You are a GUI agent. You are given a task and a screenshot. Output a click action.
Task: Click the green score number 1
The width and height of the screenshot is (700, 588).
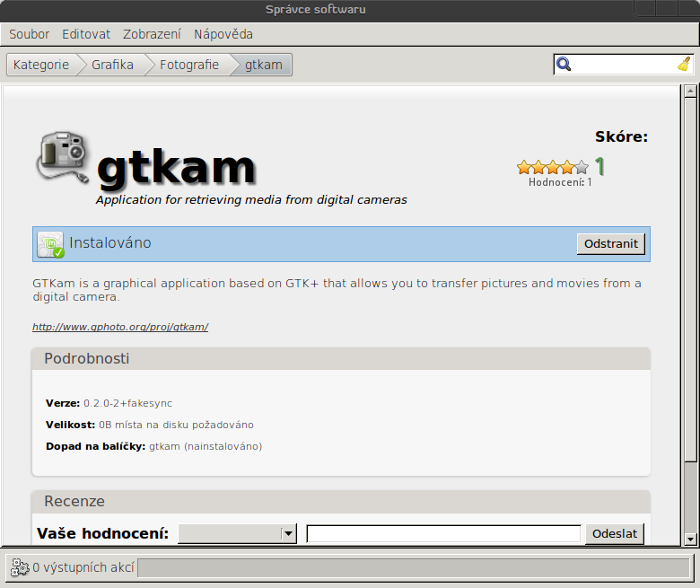point(599,167)
